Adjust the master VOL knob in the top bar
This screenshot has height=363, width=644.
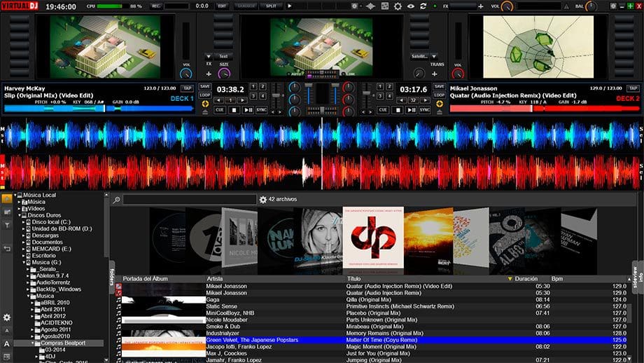coord(507,6)
